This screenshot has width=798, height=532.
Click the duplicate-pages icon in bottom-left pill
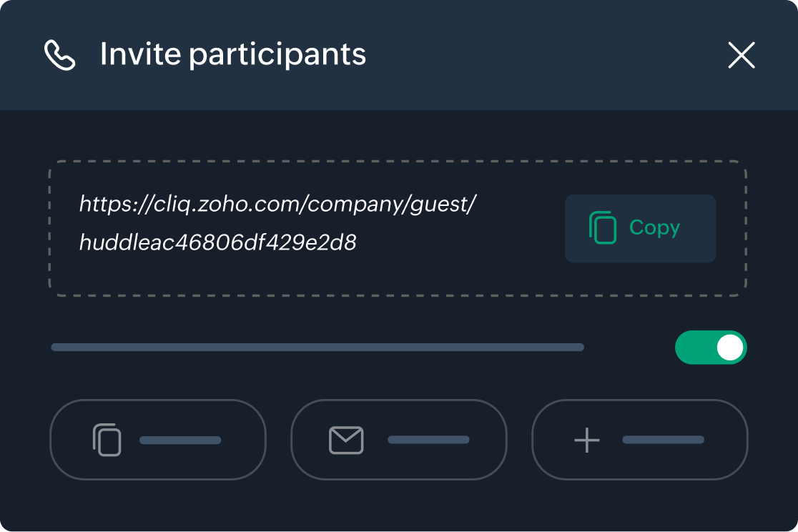pyautogui.click(x=107, y=440)
